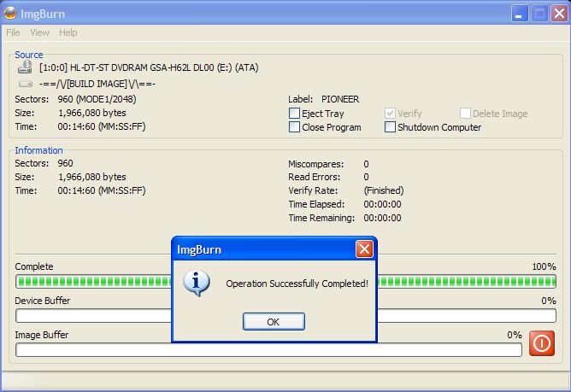Click the BUILD IMAGE source text
571x392 pixels.
pos(97,84)
